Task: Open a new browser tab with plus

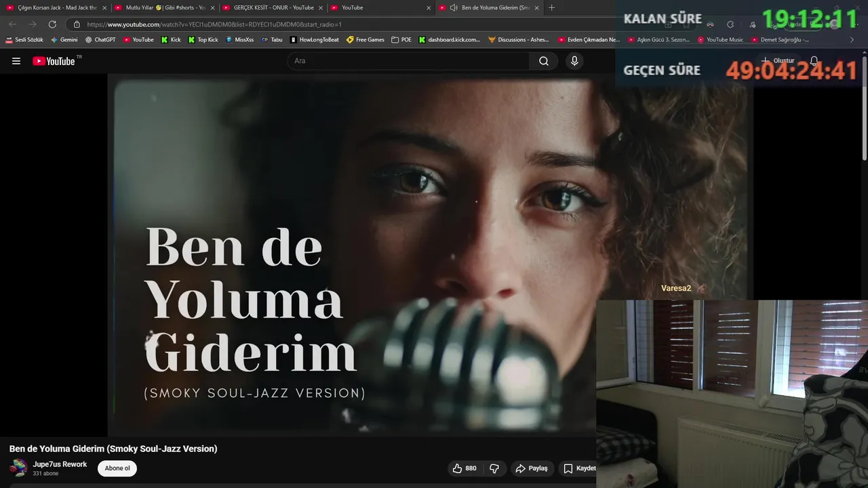Action: 551,7
